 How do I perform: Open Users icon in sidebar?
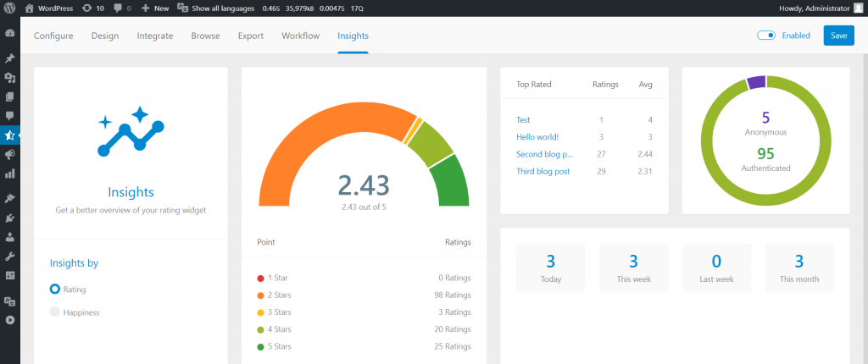coord(9,237)
